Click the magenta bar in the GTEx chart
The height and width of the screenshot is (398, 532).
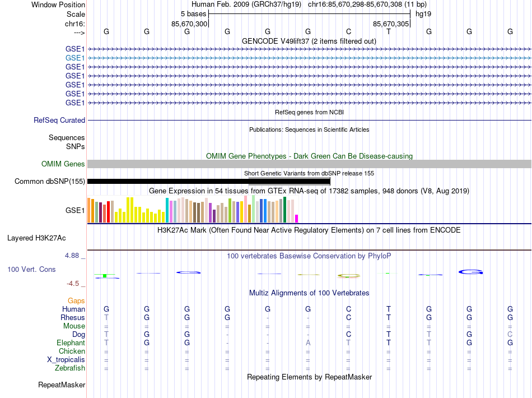(x=297, y=219)
